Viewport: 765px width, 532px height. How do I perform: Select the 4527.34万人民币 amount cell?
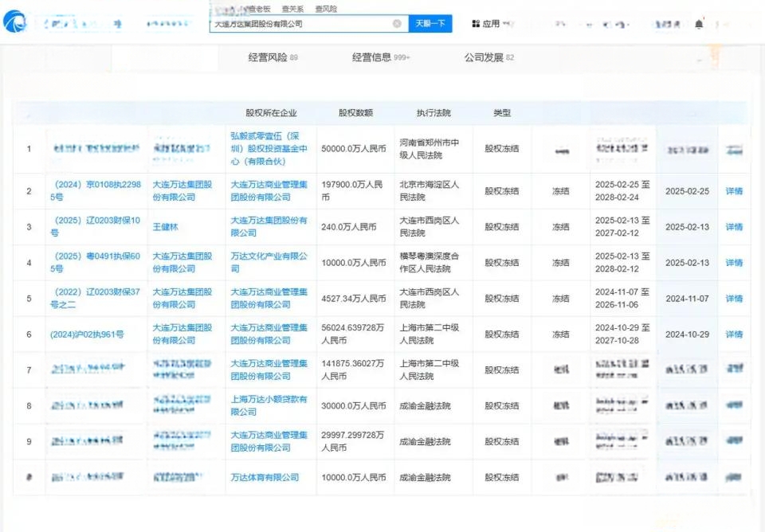tap(354, 299)
